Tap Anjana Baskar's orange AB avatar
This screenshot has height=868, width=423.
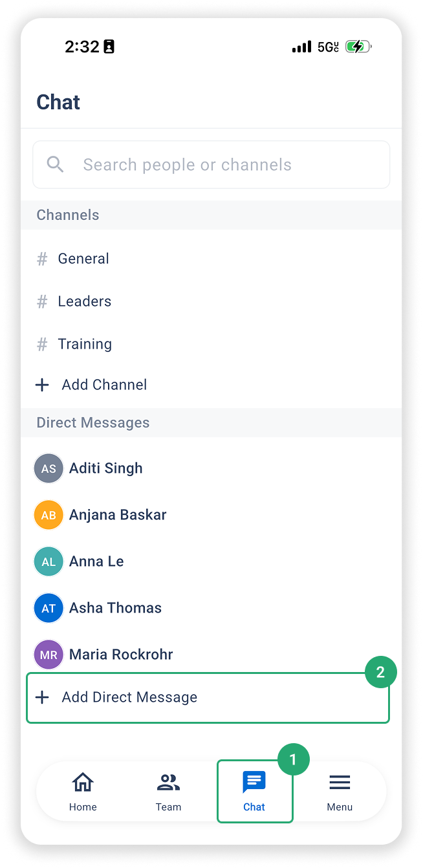[x=49, y=515]
